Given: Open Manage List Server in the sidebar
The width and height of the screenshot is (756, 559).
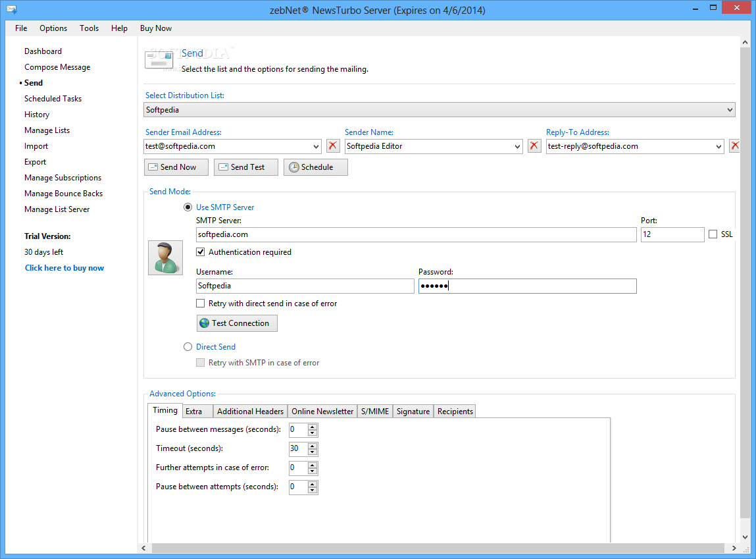Looking at the screenshot, I should 57,209.
